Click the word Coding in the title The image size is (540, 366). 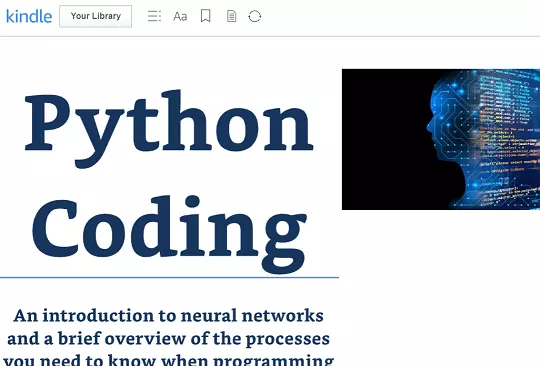point(169,234)
